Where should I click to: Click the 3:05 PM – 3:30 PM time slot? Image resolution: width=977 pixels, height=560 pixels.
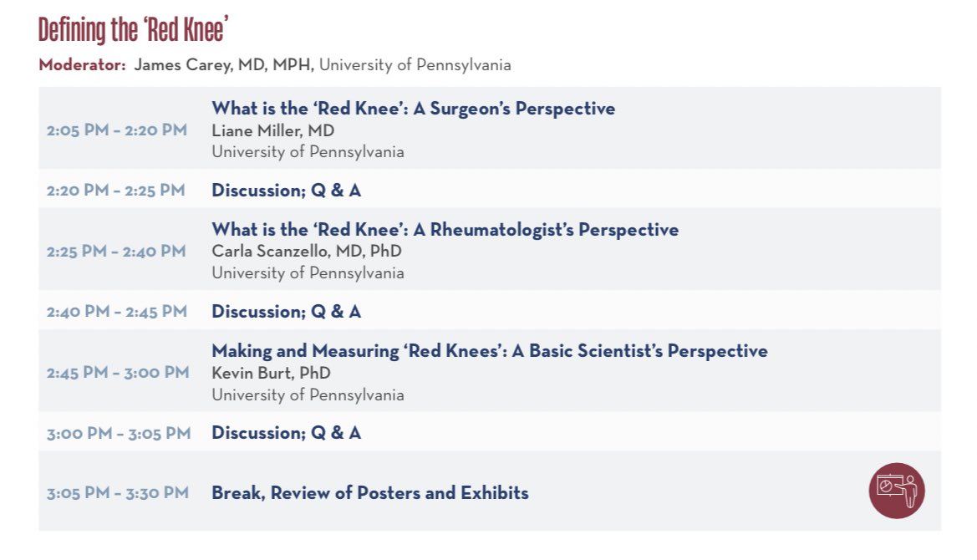coord(118,493)
